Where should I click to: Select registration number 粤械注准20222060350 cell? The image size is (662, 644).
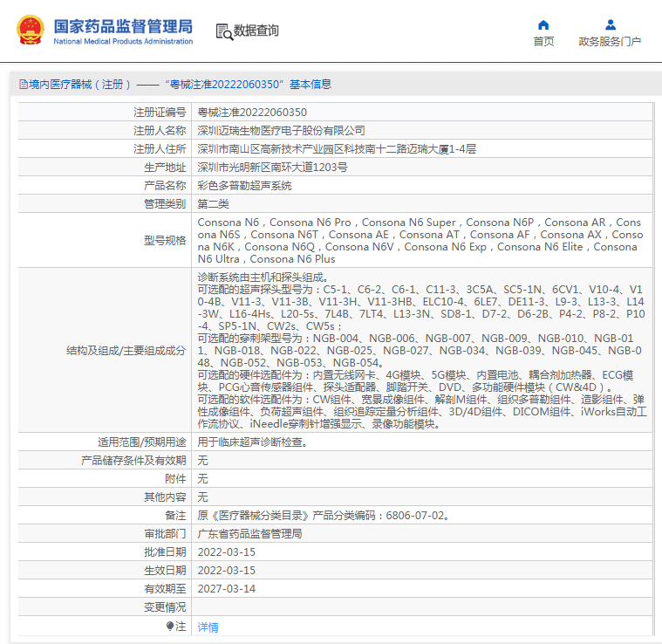(x=252, y=113)
